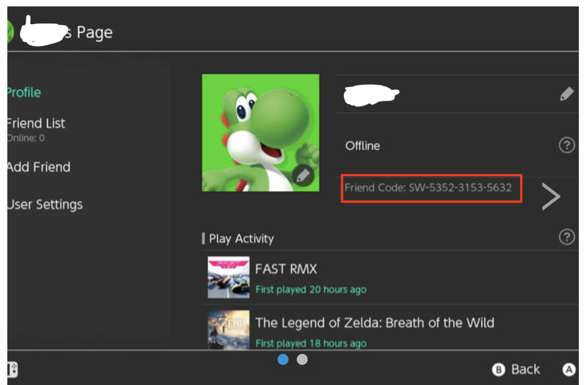
Task: Open User Settings
Action: [x=45, y=204]
